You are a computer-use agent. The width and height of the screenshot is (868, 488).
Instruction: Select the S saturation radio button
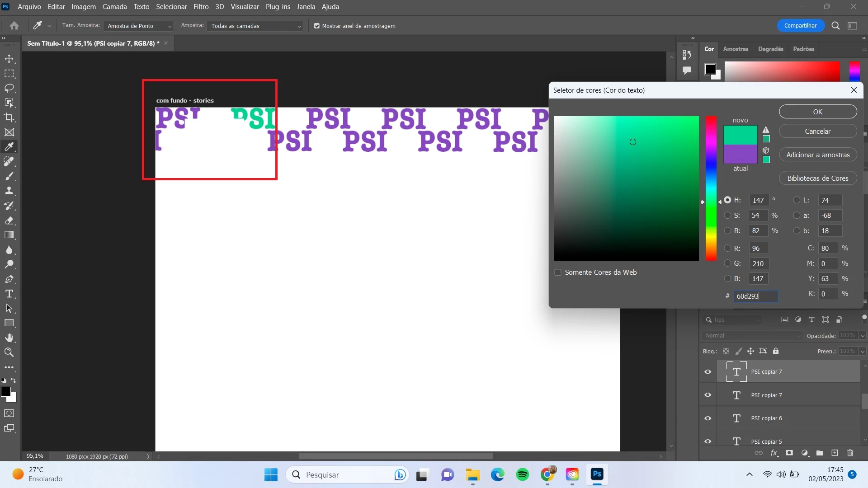click(727, 216)
